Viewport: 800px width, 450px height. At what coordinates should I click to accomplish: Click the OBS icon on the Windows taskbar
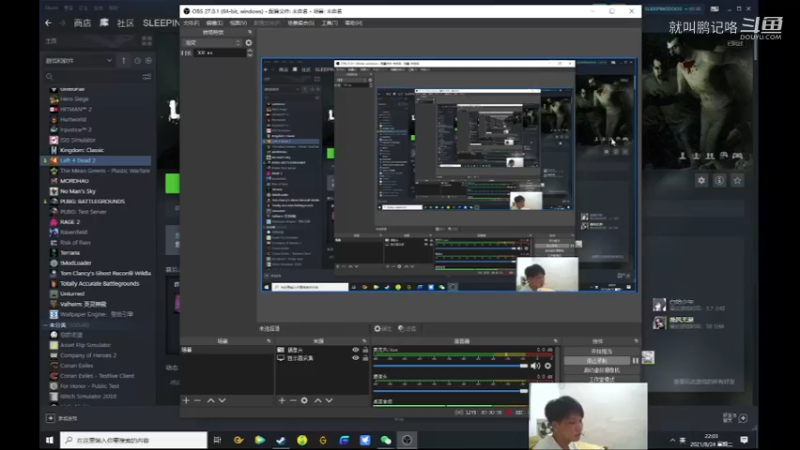(x=407, y=440)
